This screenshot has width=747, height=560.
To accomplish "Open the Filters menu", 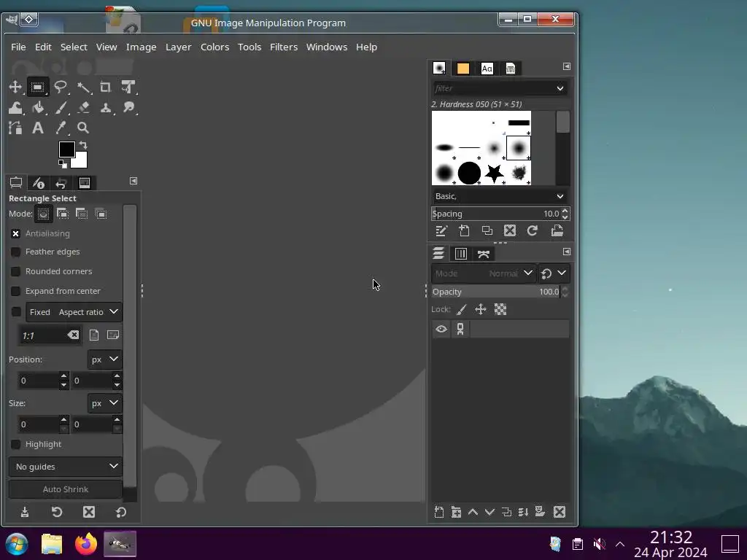I will click(284, 47).
